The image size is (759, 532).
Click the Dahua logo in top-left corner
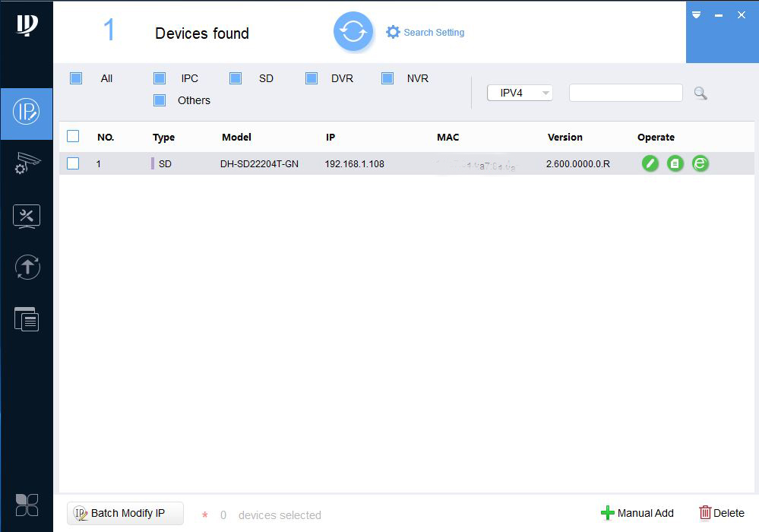coord(27,24)
